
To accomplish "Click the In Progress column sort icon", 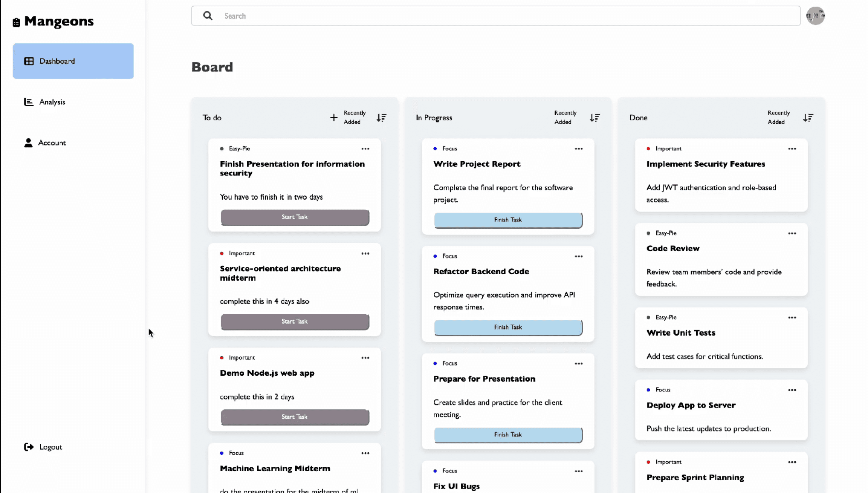I will coord(595,117).
